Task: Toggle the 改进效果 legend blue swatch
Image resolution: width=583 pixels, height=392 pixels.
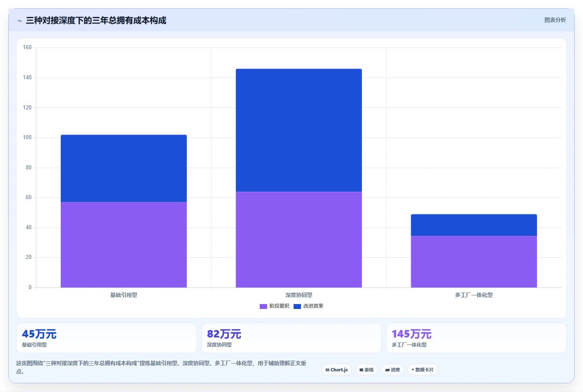Action: 297,306
